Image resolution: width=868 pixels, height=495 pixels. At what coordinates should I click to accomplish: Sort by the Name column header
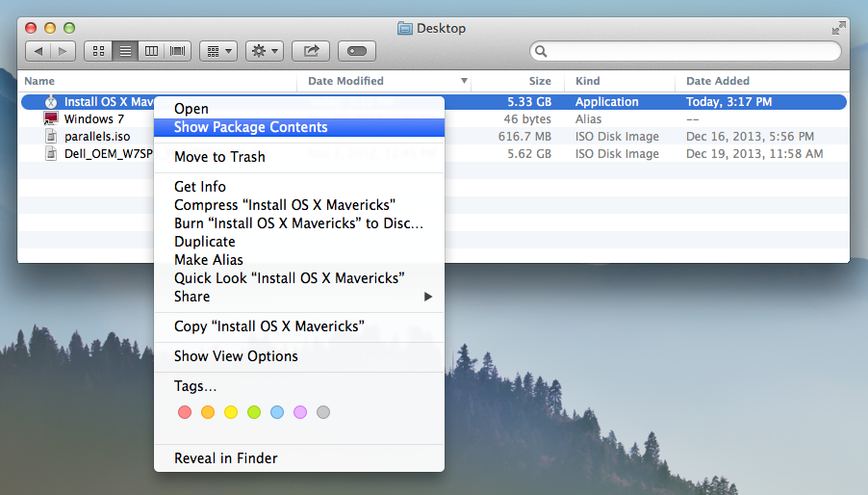click(x=39, y=81)
